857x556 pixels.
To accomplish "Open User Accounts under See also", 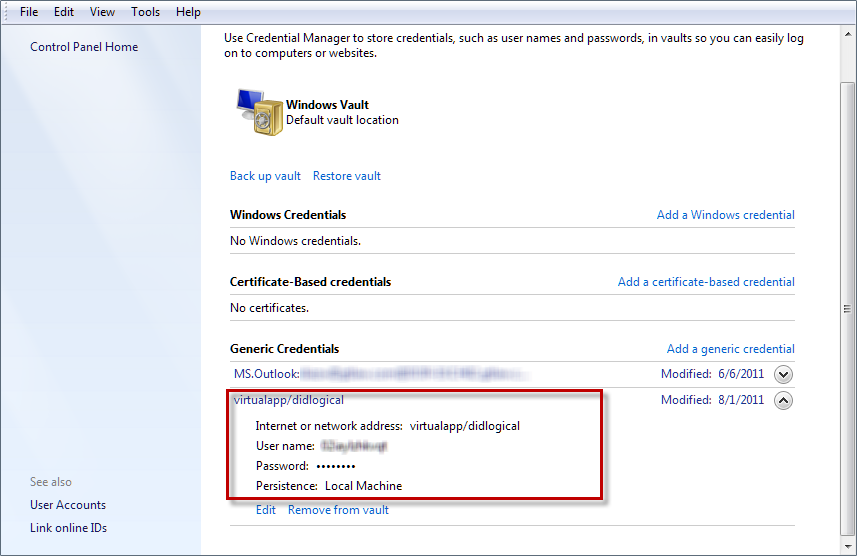I will [68, 505].
